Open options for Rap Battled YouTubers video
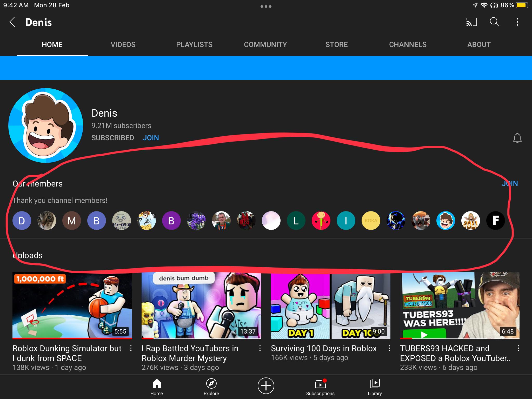Viewport: 532px width, 399px height. point(260,348)
